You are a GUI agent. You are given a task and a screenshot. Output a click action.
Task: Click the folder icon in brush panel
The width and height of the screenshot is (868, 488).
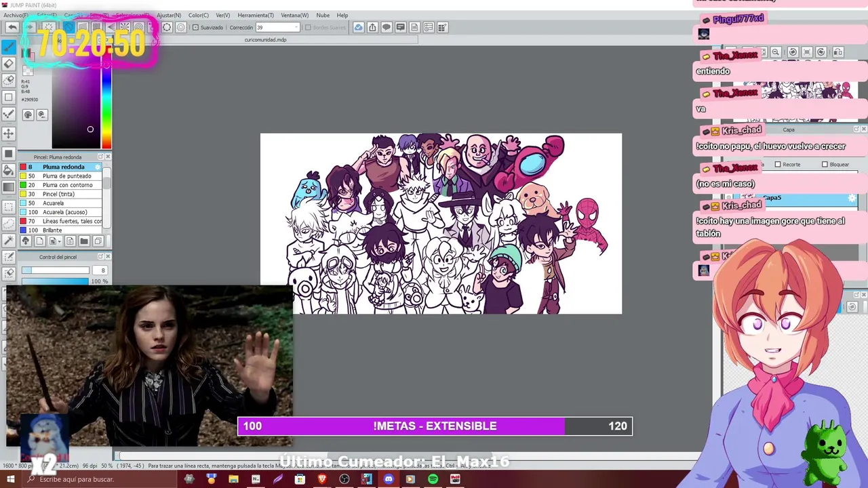(x=84, y=241)
